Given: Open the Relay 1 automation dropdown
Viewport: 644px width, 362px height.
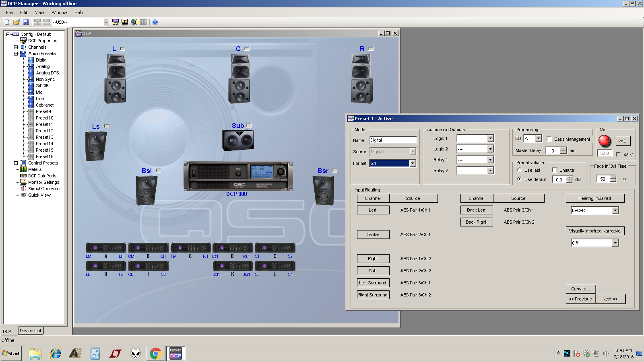Looking at the screenshot, I should click(490, 160).
